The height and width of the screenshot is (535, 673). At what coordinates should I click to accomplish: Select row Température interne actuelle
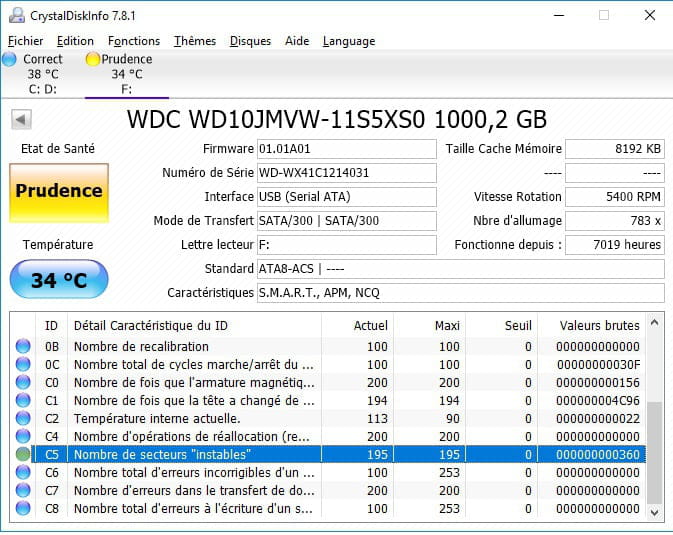[328, 418]
